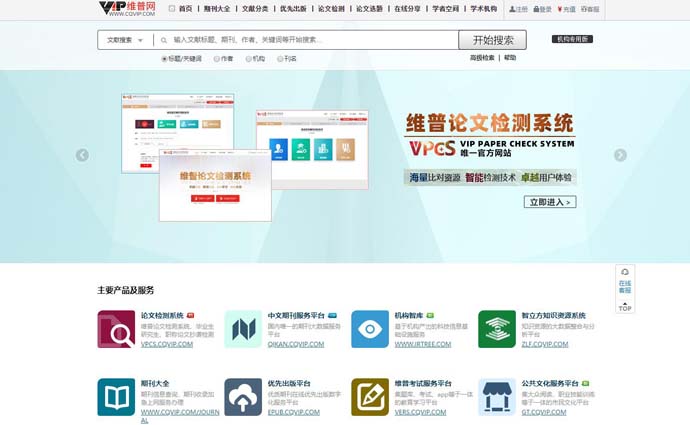
Task: Open the 机构智库 title
Action: click(409, 315)
